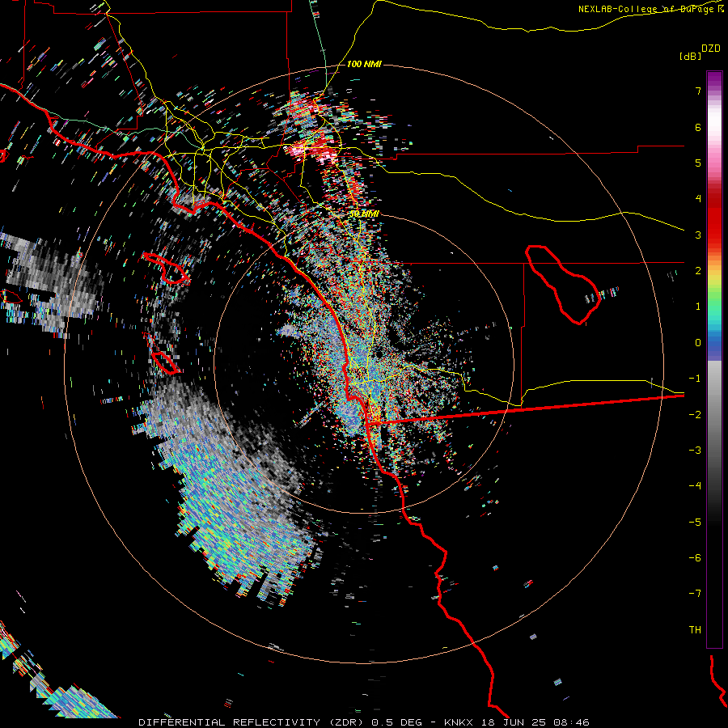Click the [dB] units label
Image resolution: width=728 pixels, height=728 pixels.
click(x=691, y=56)
